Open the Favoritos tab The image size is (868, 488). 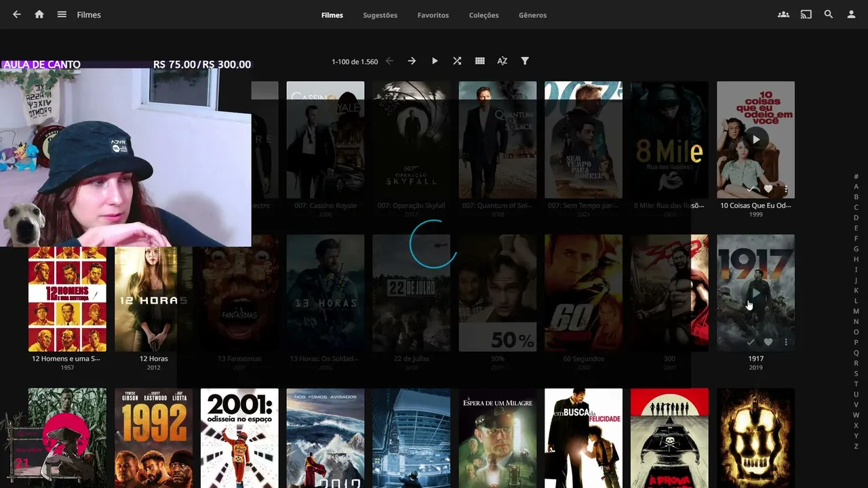[433, 15]
